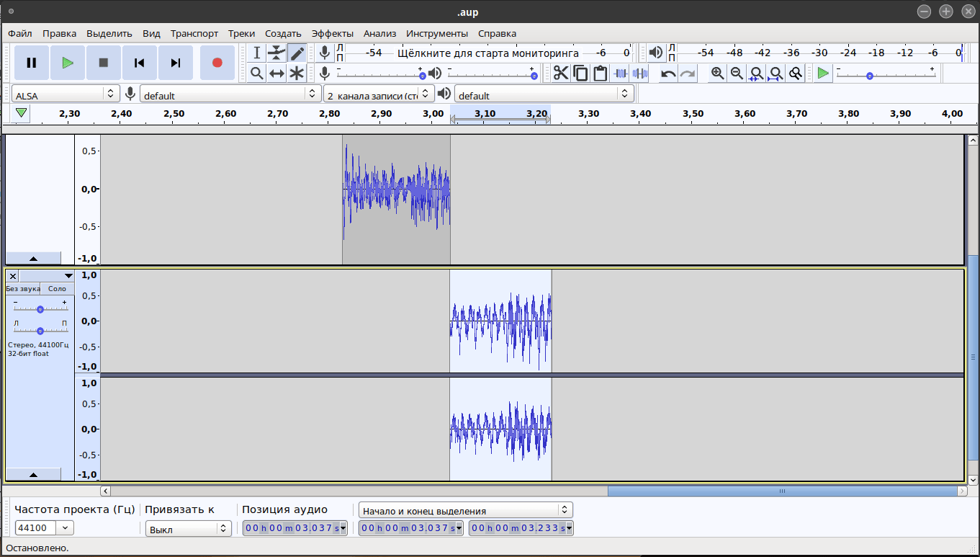Click 'Щёлкните для старта мониторинга' meter
Image resolution: width=980 pixels, height=557 pixels.
487,53
